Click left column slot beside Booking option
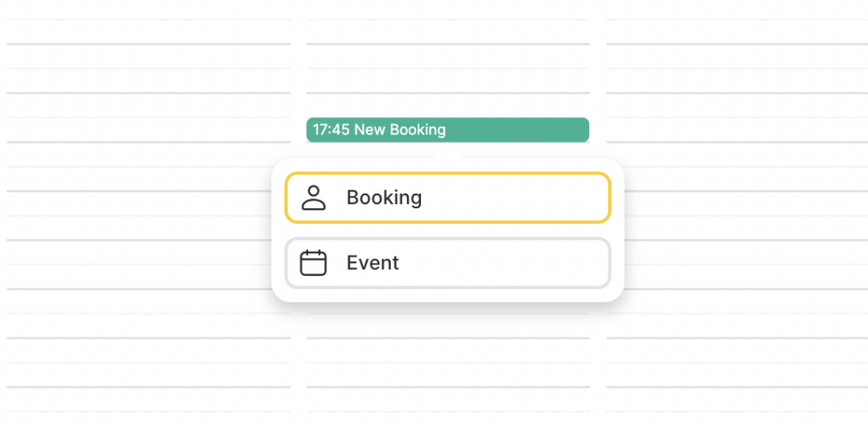The height and width of the screenshot is (428, 868). [148, 203]
